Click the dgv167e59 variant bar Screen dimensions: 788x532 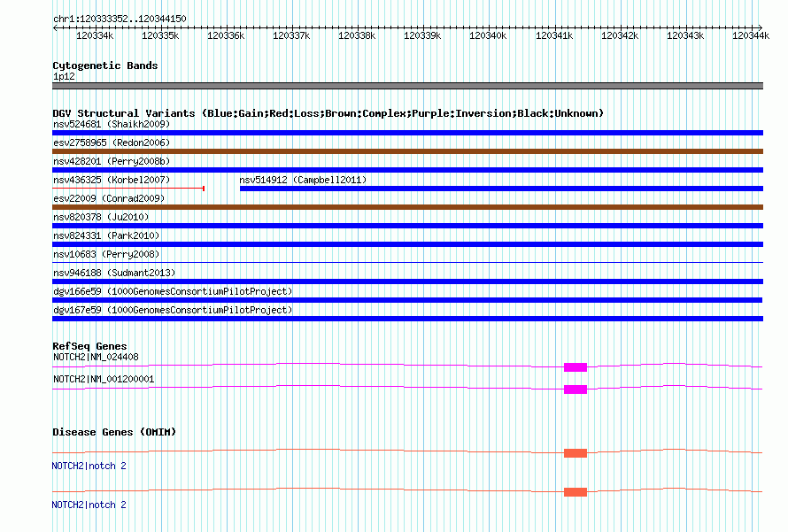coord(407,319)
